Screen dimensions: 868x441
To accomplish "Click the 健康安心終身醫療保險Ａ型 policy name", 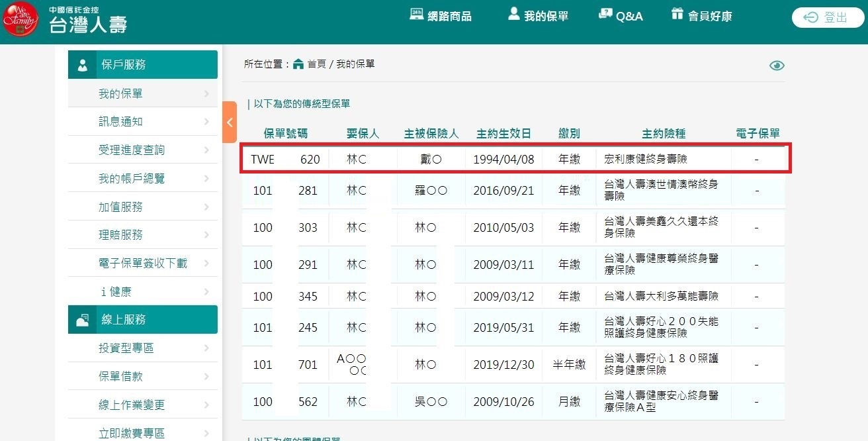I will tap(661, 402).
